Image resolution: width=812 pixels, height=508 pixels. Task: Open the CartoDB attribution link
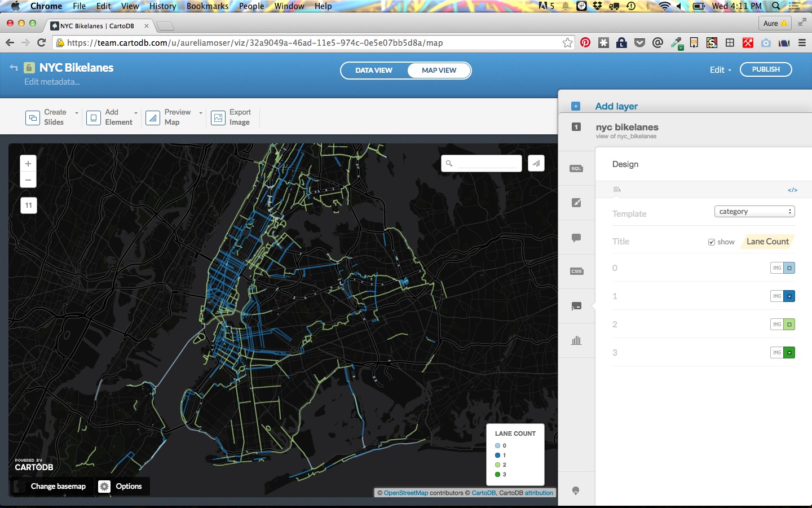point(483,493)
